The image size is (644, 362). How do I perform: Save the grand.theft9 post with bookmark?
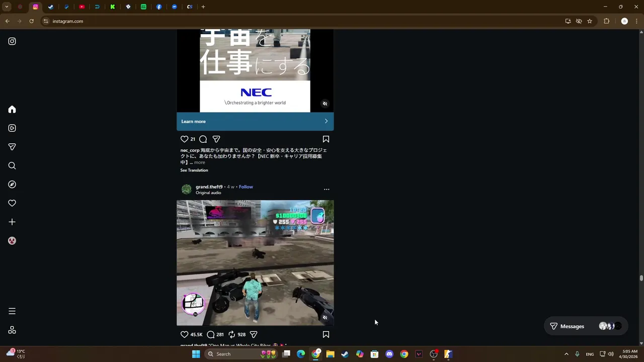tap(326, 334)
